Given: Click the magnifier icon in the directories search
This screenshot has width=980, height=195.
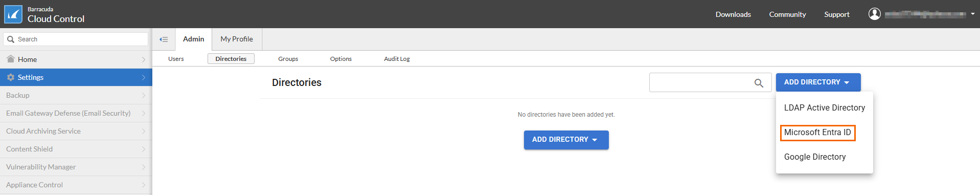Looking at the screenshot, I should (759, 83).
